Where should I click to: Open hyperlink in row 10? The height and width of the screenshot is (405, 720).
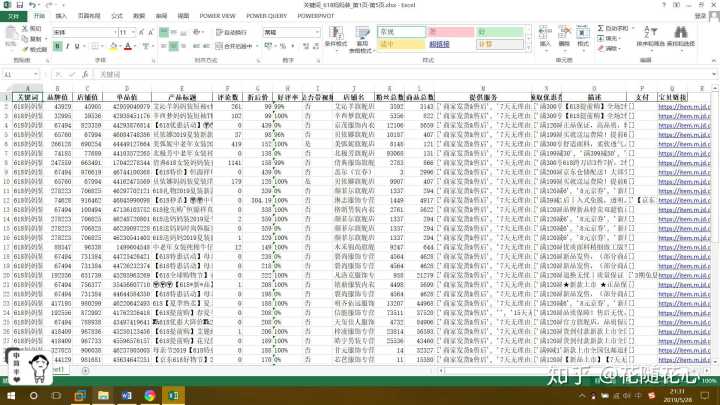click(x=684, y=181)
